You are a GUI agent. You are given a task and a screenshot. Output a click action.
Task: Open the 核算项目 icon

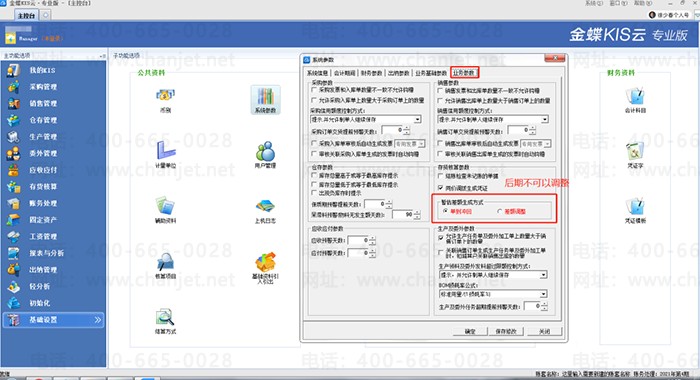tap(165, 265)
